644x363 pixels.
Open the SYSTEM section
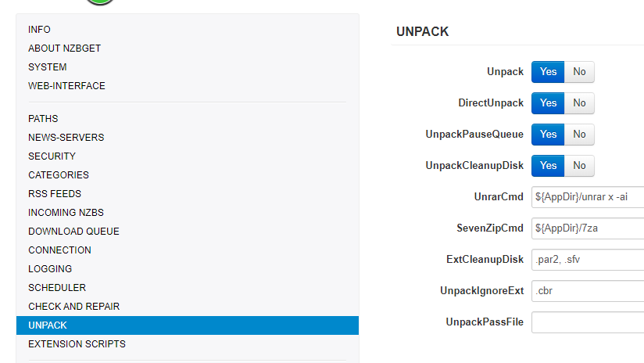[48, 67]
